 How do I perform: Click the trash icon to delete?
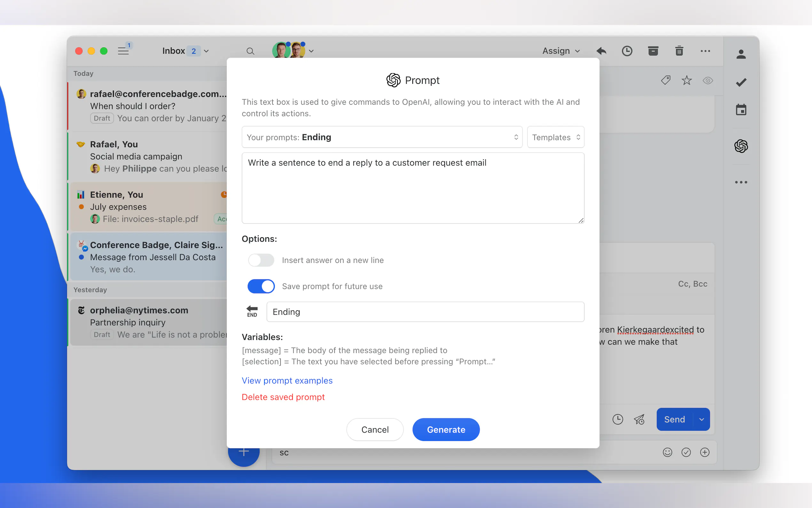click(679, 51)
